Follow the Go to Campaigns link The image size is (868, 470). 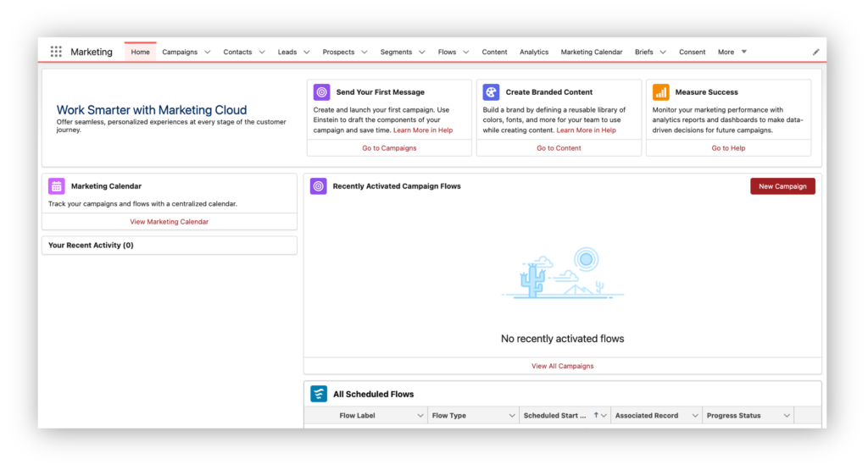point(389,148)
